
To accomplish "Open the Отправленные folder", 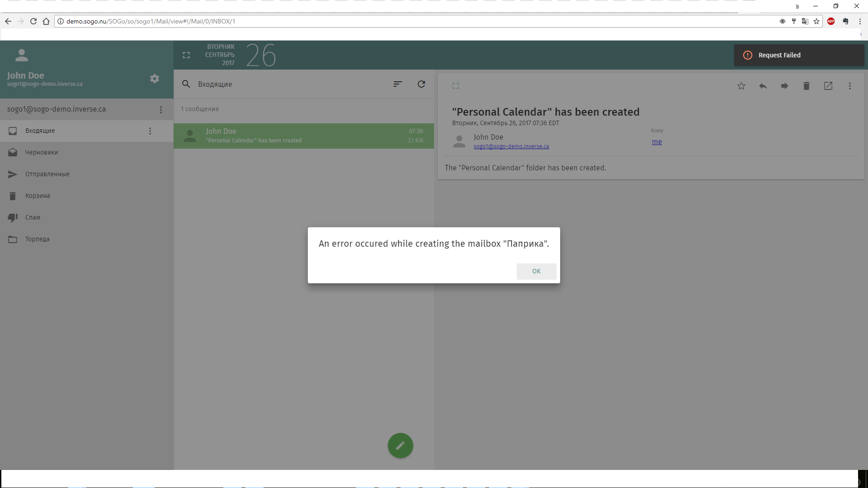I will coord(47,174).
